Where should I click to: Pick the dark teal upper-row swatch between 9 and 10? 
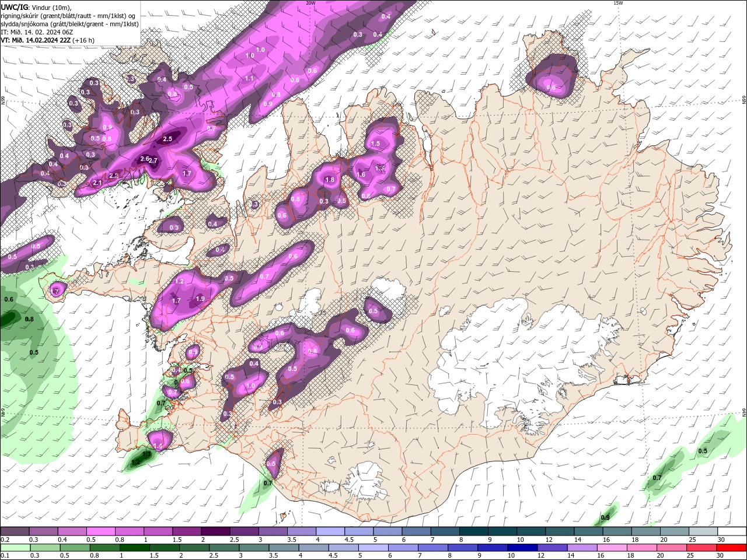[x=502, y=531]
